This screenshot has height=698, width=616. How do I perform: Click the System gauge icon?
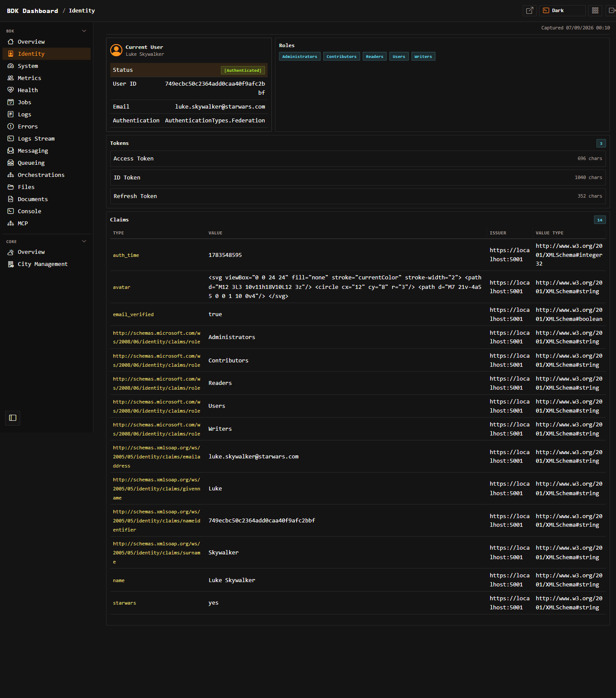(x=11, y=66)
